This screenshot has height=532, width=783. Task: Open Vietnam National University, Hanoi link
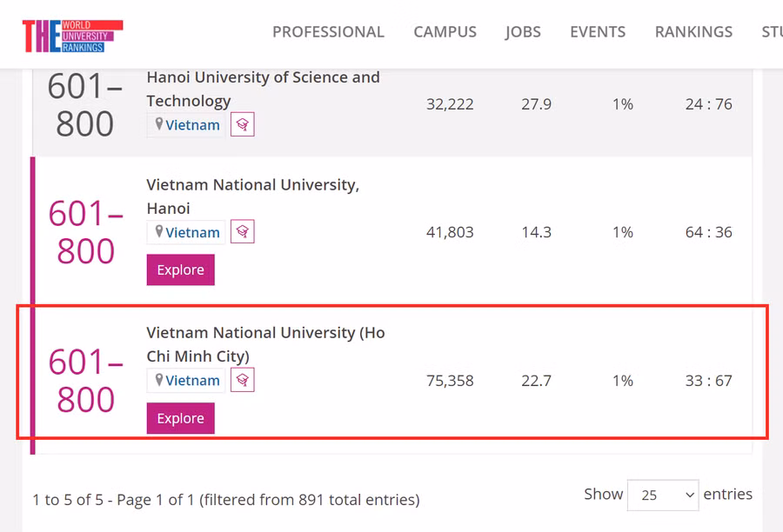pos(252,196)
